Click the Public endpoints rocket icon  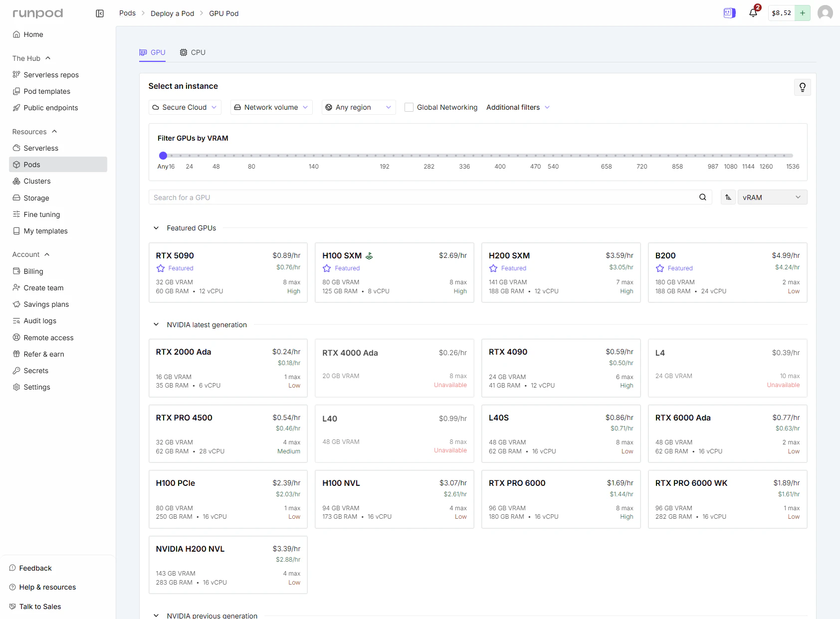coord(16,108)
